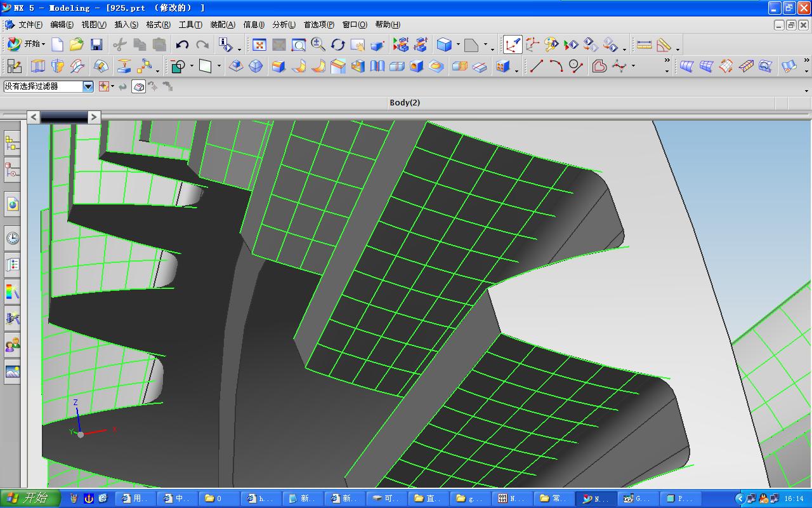Open a file using the folder icon
The image size is (812, 508).
(x=77, y=44)
